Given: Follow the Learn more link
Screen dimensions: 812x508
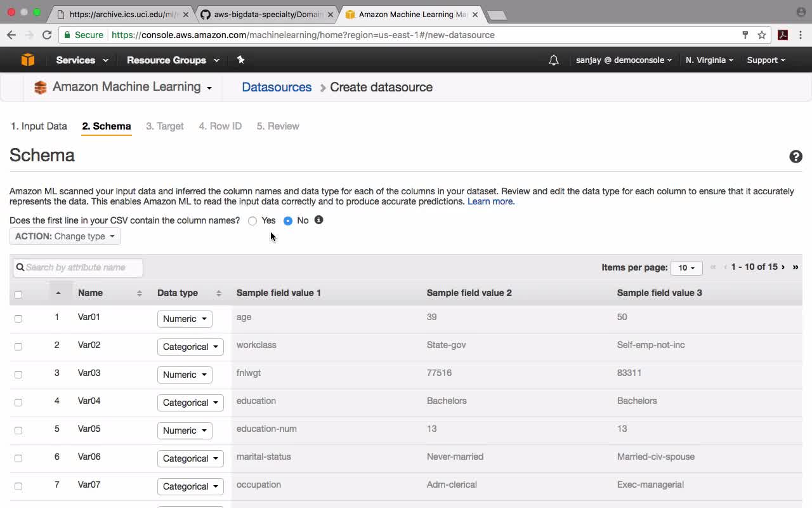Looking at the screenshot, I should point(490,201).
